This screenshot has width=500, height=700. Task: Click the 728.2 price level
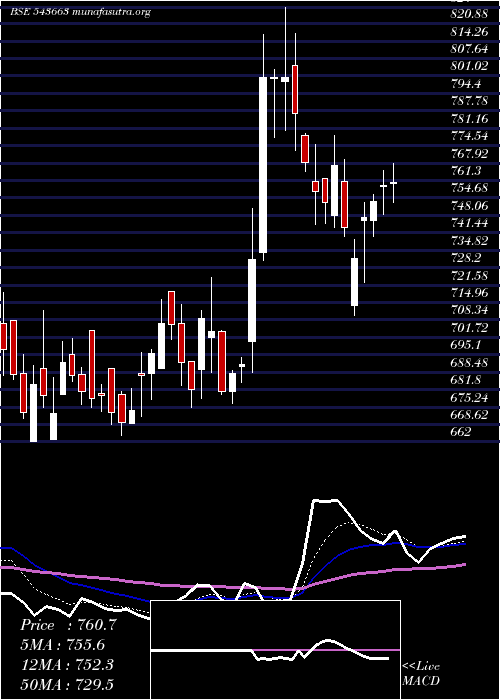click(x=466, y=258)
